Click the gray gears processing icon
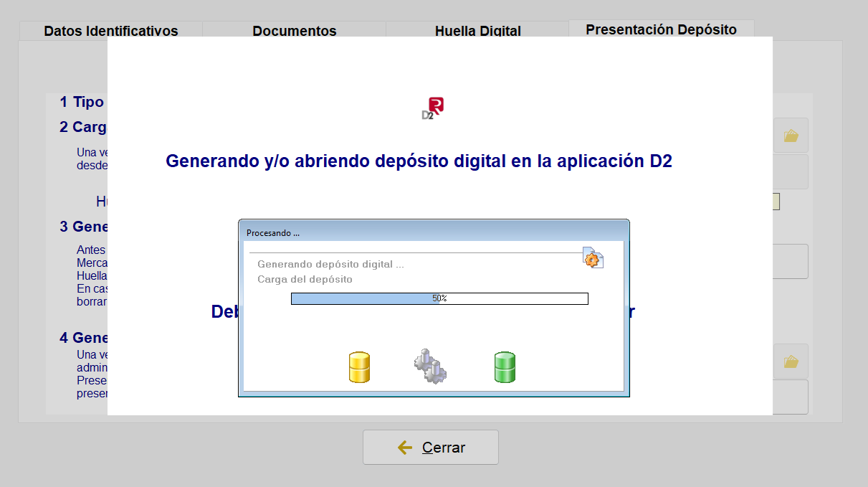This screenshot has height=487, width=868. [x=430, y=366]
